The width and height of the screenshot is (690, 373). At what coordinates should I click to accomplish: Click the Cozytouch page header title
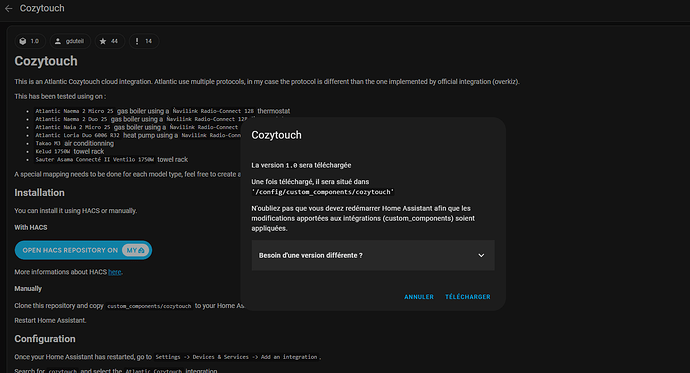click(x=42, y=8)
